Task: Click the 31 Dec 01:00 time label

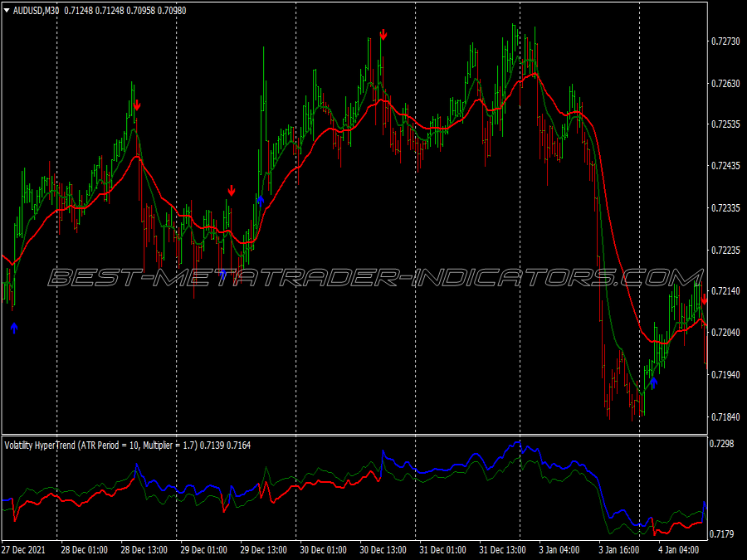Action: 442,550
